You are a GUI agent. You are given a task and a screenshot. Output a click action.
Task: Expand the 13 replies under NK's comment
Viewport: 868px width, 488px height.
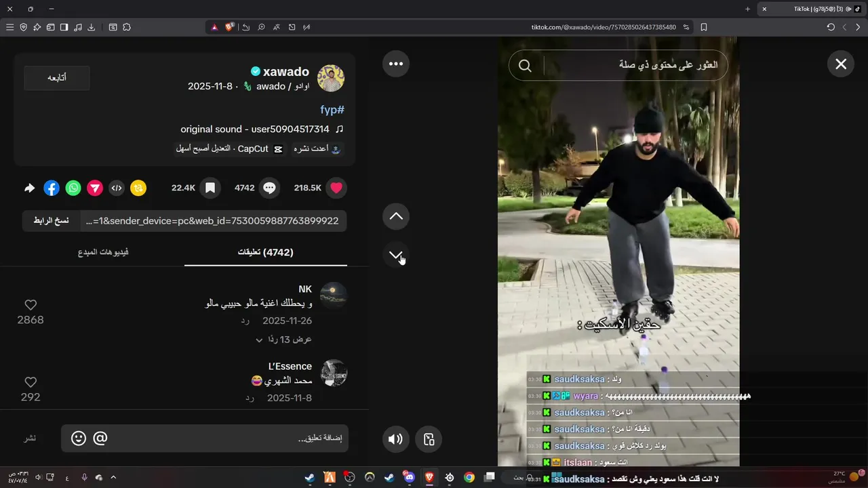tap(283, 339)
